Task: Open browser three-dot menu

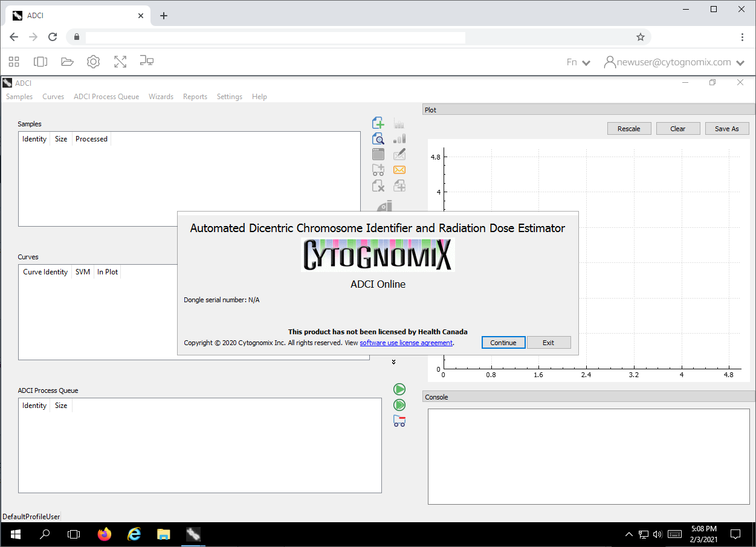Action: click(742, 37)
